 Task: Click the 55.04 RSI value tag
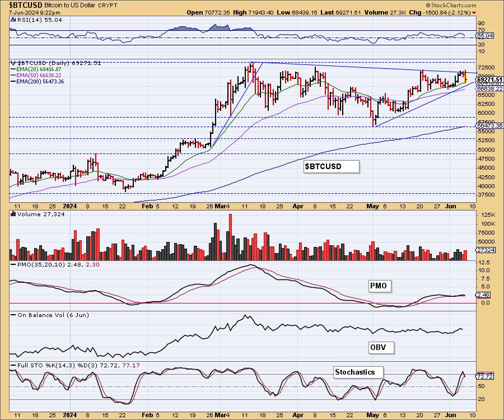486,36
